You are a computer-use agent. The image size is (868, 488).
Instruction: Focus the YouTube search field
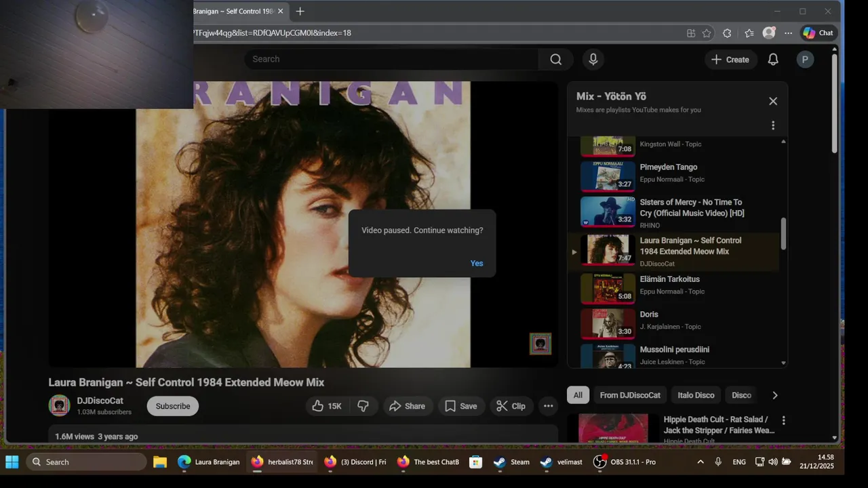click(x=392, y=59)
